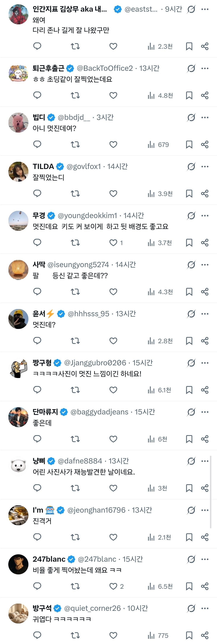Reply to 냥삐's tweet
The image size is (217, 644).
tap(37, 488)
